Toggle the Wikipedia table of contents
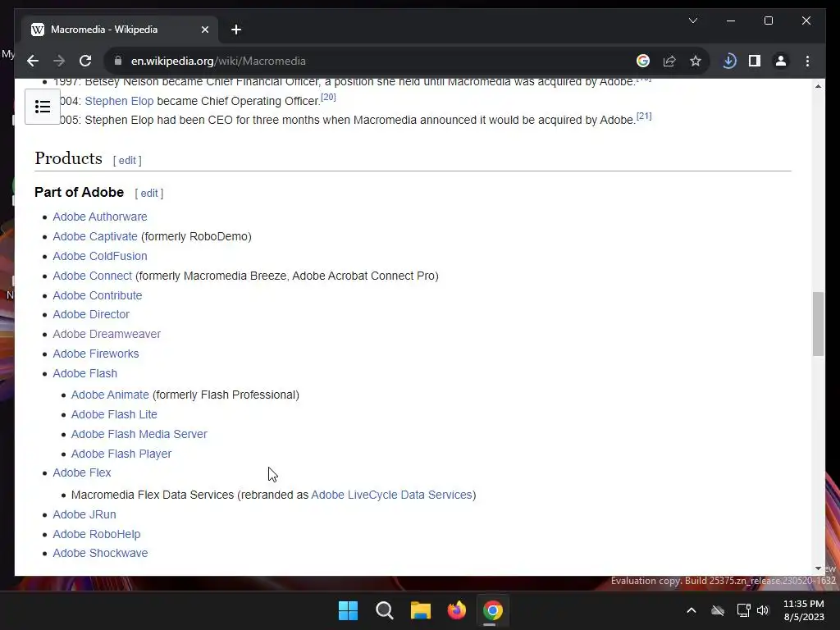Screen dimensions: 840x630 pos(43,107)
